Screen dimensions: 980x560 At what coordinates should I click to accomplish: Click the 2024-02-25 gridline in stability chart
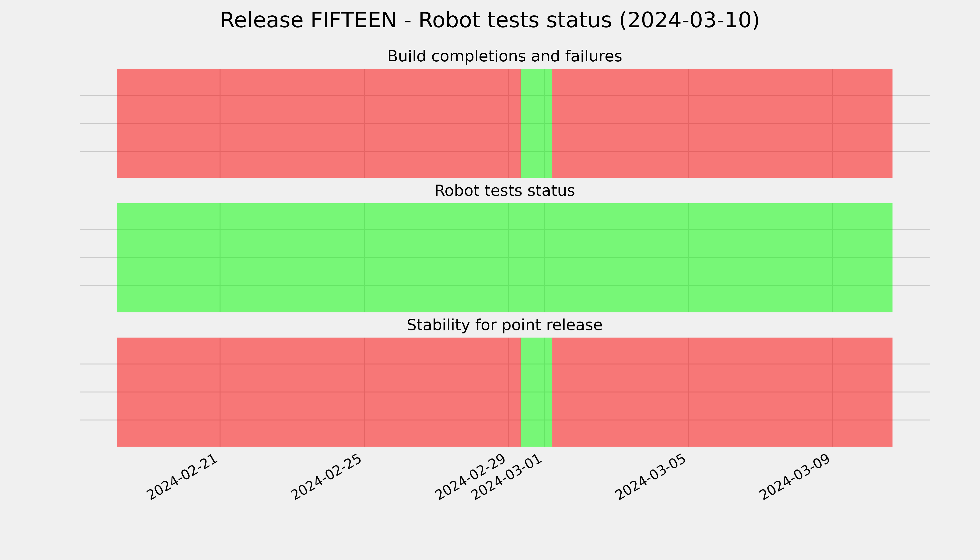tap(364, 392)
